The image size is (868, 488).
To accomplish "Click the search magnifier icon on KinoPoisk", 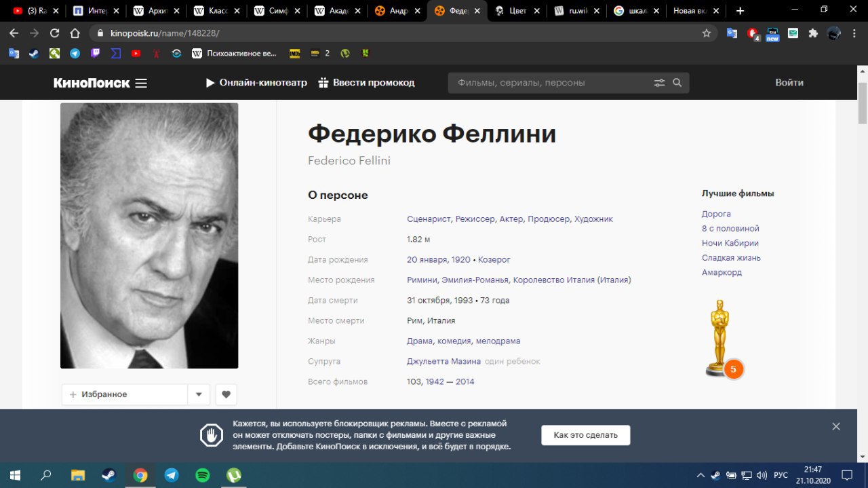I will pos(677,83).
